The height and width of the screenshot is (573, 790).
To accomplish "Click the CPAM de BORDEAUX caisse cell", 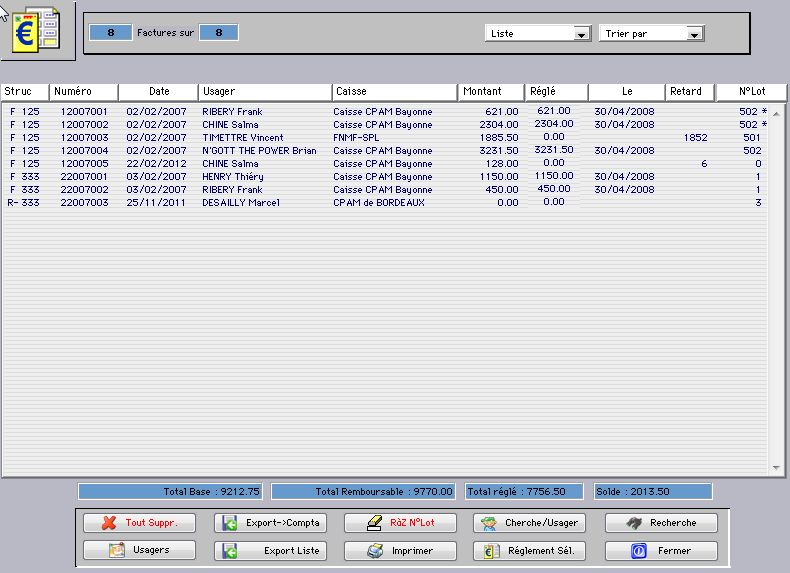I will pyautogui.click(x=379, y=203).
